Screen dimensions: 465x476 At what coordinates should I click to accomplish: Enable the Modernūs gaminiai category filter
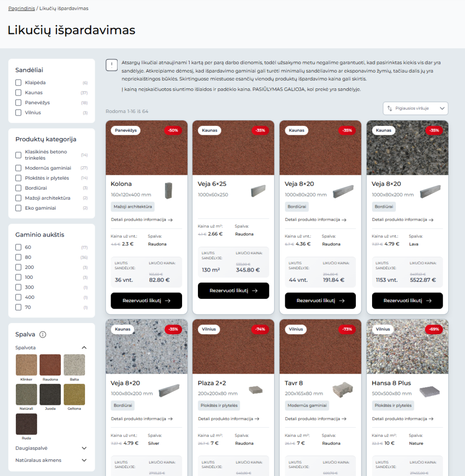(x=19, y=168)
